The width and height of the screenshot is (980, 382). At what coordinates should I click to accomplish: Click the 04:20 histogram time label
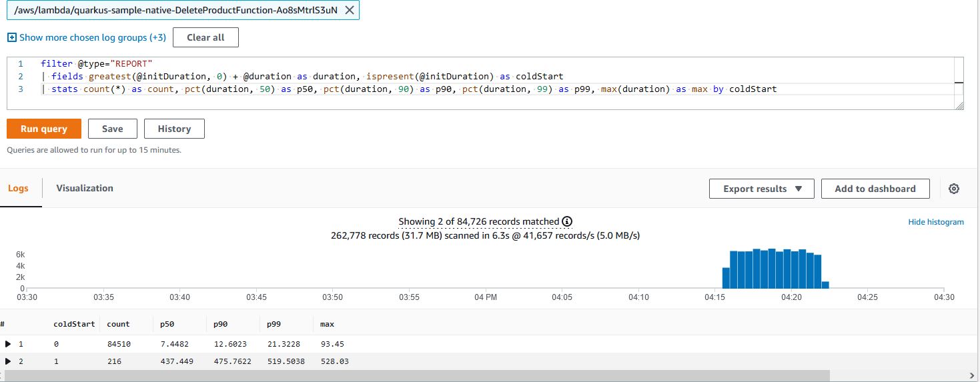[x=791, y=297]
